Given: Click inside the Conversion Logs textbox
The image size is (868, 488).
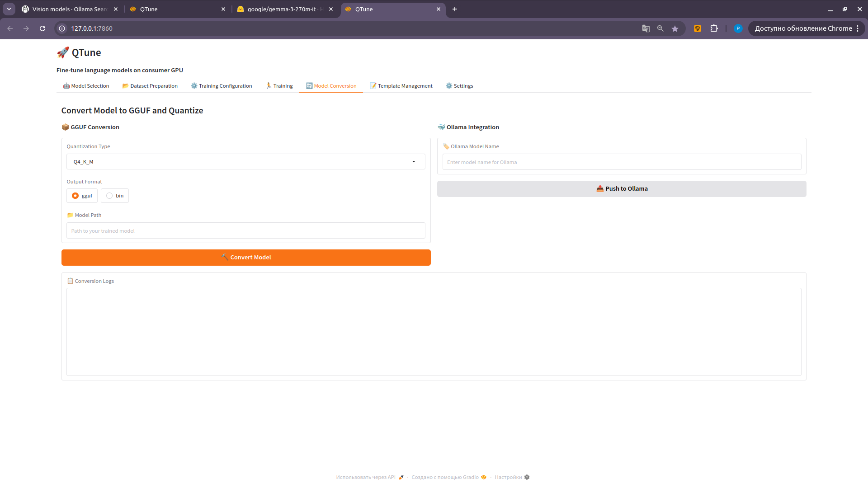Looking at the screenshot, I should click(434, 332).
